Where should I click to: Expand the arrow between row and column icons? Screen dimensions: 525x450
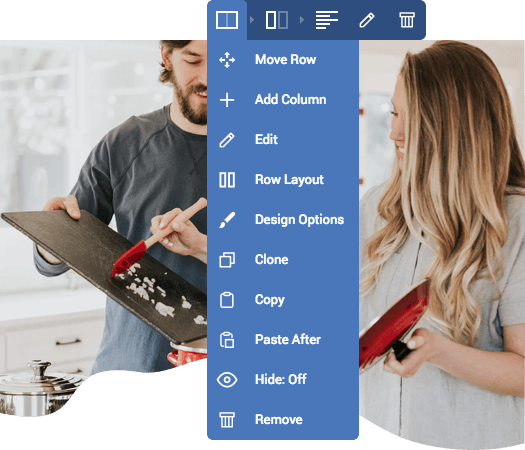pos(252,20)
